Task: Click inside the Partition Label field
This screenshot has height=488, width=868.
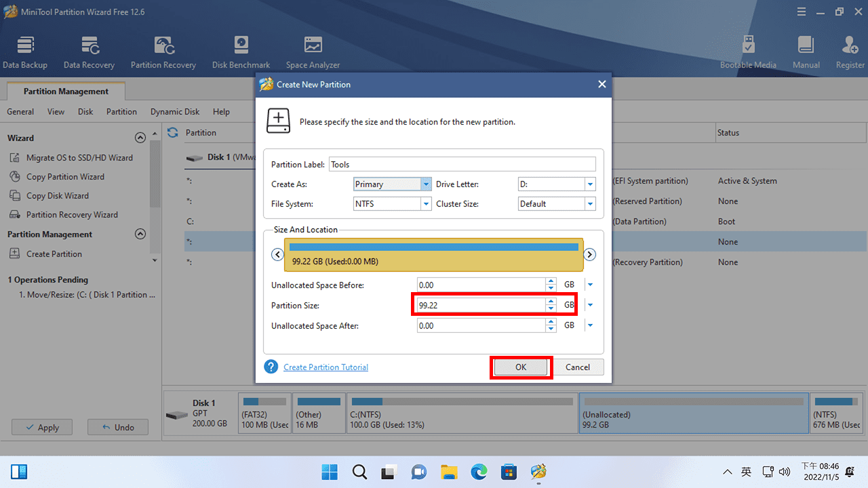Action: click(x=462, y=163)
